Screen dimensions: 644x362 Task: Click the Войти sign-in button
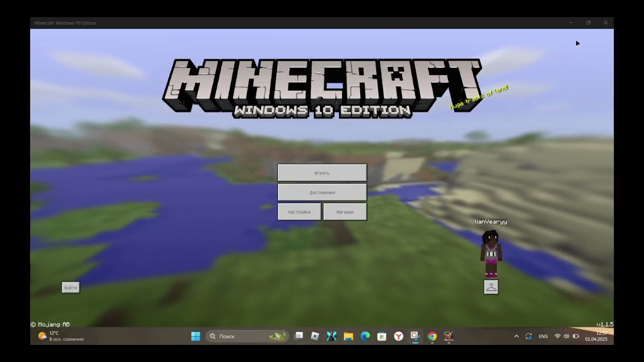pos(70,288)
